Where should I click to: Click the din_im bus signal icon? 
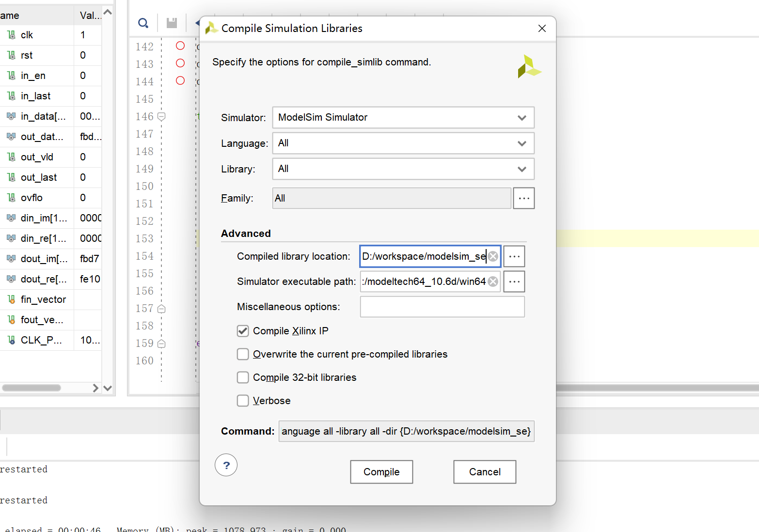pos(11,218)
